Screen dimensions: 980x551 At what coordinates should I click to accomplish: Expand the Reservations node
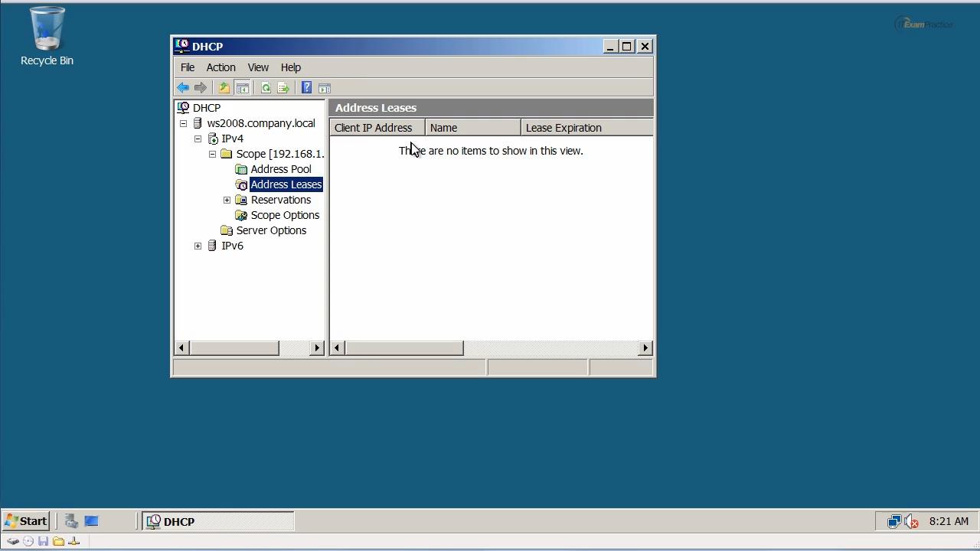[227, 200]
